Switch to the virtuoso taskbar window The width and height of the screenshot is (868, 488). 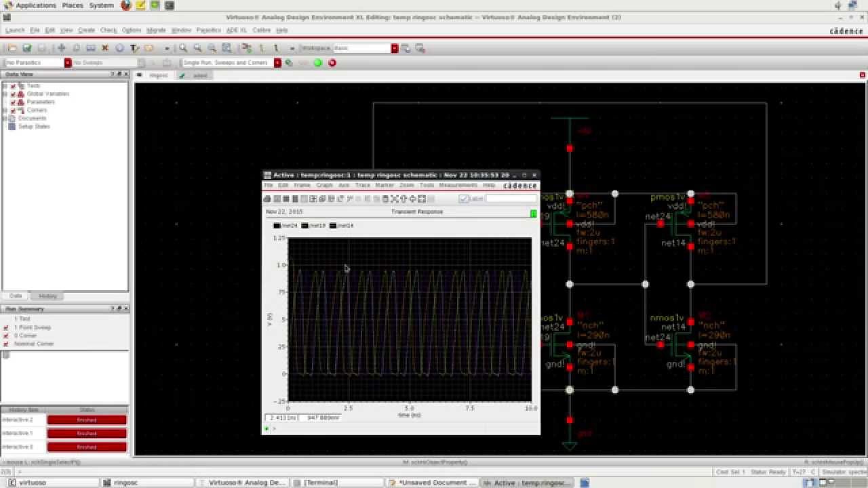tap(51, 483)
